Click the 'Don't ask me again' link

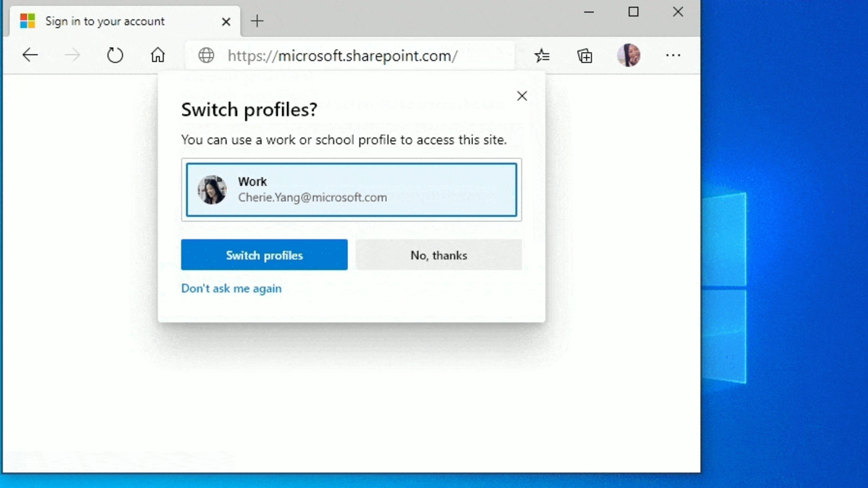tap(231, 288)
